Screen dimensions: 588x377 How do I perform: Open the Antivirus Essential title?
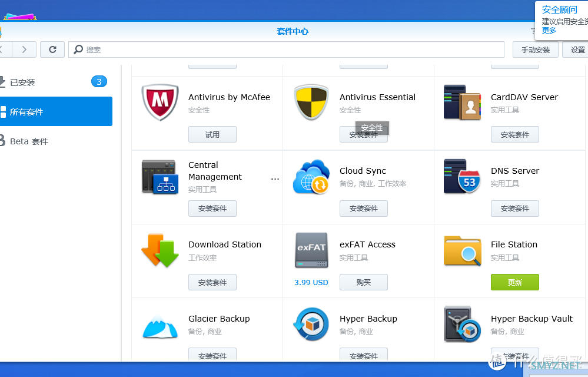(x=378, y=97)
